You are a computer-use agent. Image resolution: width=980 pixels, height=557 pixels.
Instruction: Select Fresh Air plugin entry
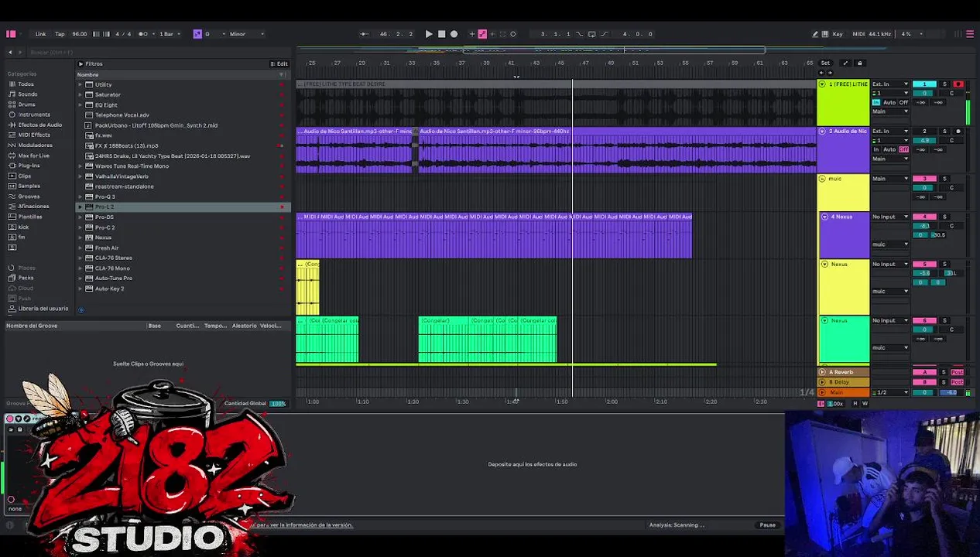(182, 248)
